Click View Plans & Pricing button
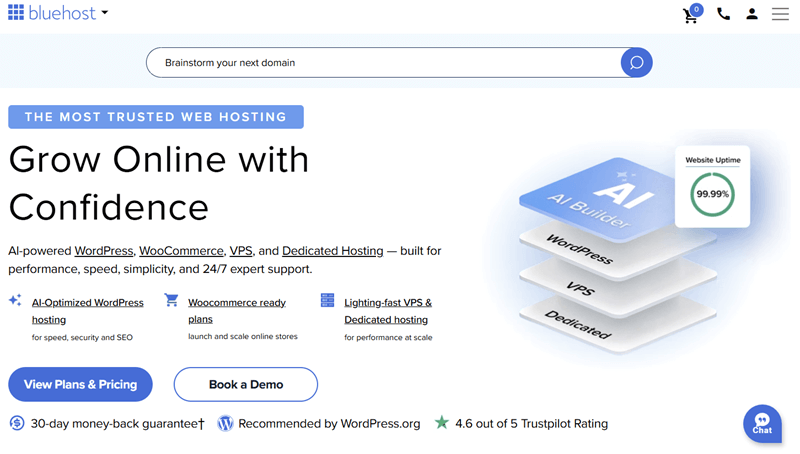Screen dimensions: 800x454 [80, 384]
